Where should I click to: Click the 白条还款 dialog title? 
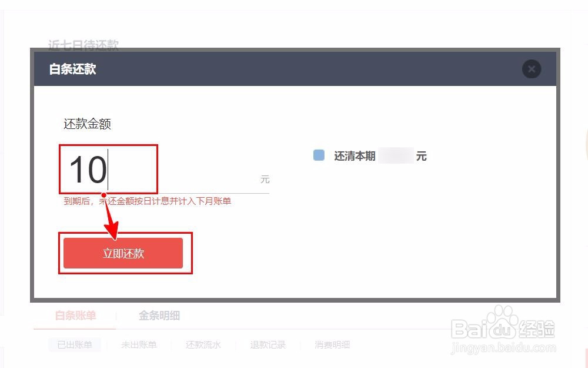pyautogui.click(x=73, y=69)
